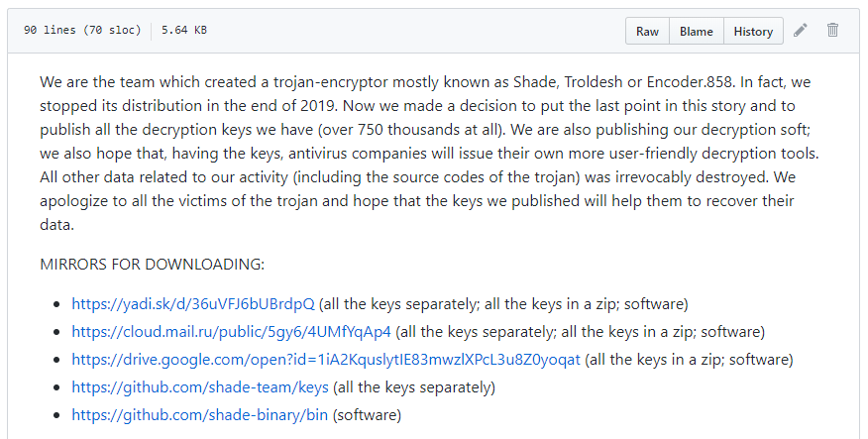This screenshot has width=868, height=439.
Task: Click the description text after cloud.mail.ru link
Action: tap(581, 331)
